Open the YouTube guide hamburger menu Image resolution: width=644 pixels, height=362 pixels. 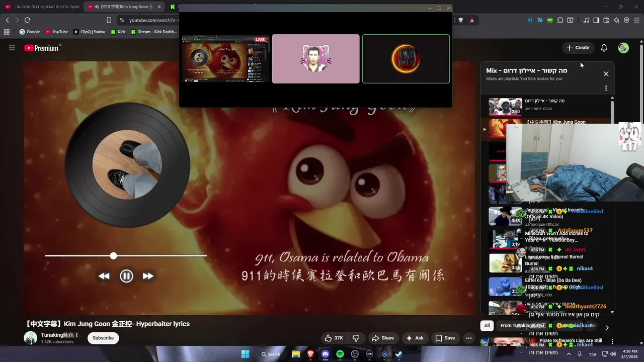pyautogui.click(x=12, y=48)
